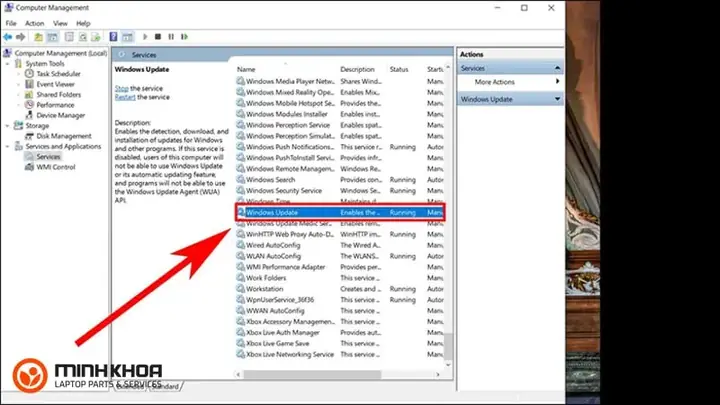Toggle the Show/Hide Console Tree icon
Image resolution: width=720 pixels, height=405 pixels.
pos(53,37)
